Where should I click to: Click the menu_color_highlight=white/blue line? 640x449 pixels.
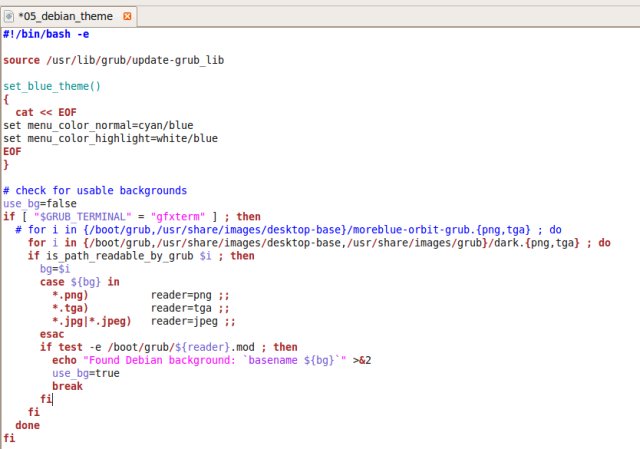click(110, 138)
